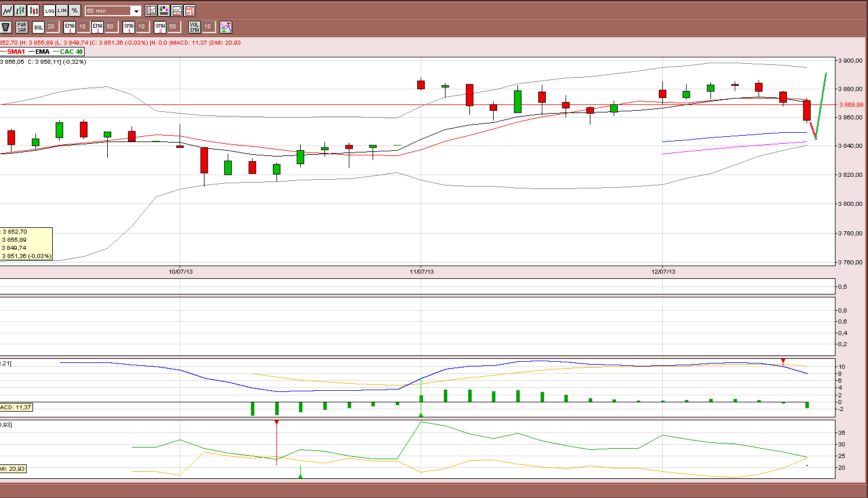The height and width of the screenshot is (498, 868).
Task: Click the 11/07/13 date label
Action: pyautogui.click(x=422, y=271)
